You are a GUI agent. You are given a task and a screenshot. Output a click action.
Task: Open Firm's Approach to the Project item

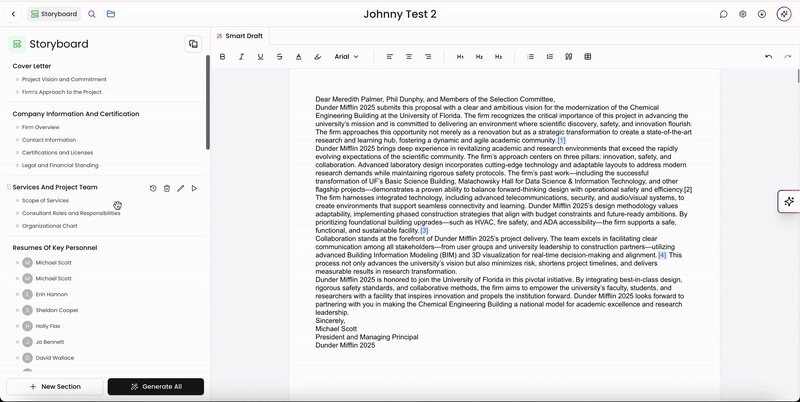coord(62,92)
